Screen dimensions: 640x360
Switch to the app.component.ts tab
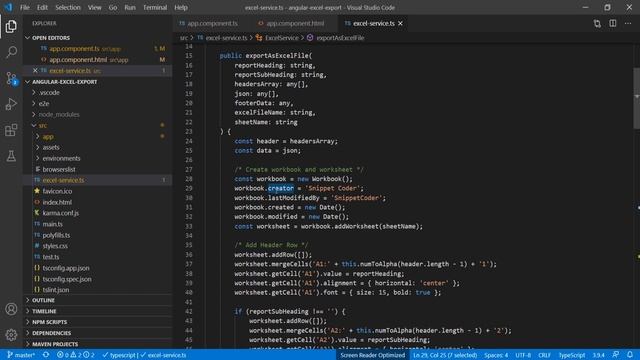click(212, 24)
